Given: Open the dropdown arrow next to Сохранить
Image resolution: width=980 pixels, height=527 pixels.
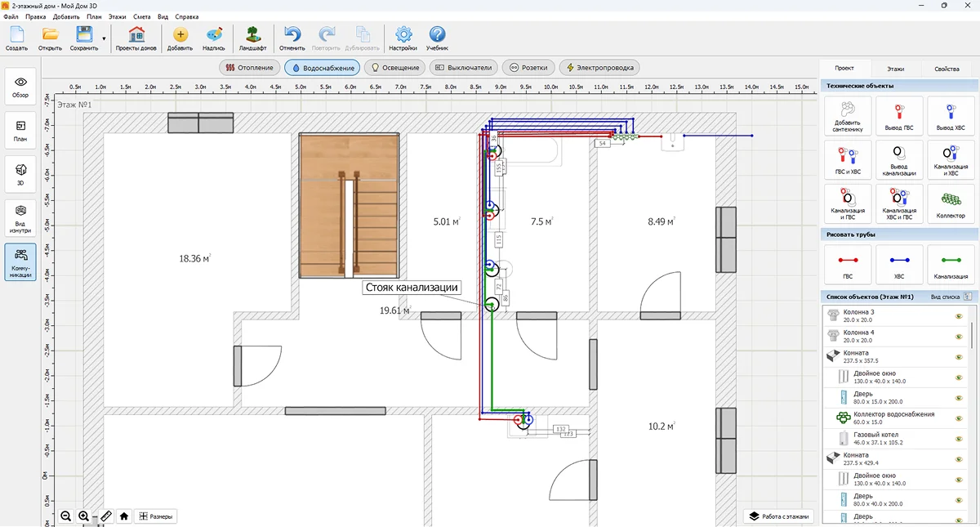Looking at the screenshot, I should 105,38.
